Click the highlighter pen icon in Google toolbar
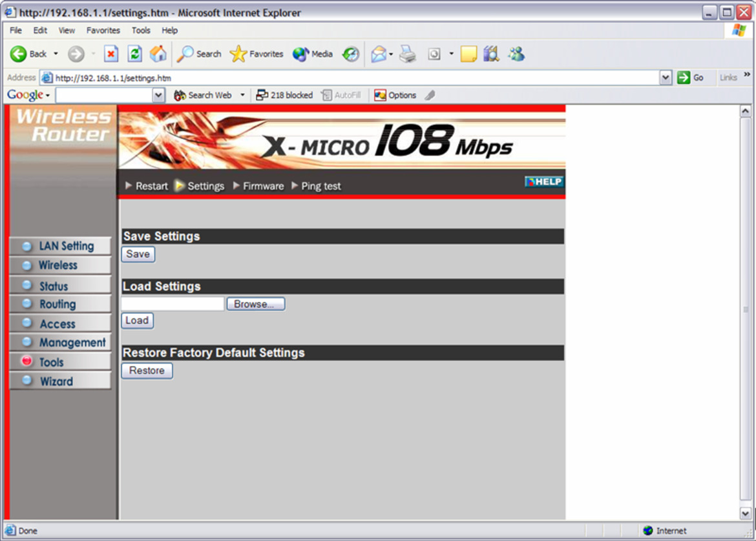756x541 pixels. tap(430, 96)
